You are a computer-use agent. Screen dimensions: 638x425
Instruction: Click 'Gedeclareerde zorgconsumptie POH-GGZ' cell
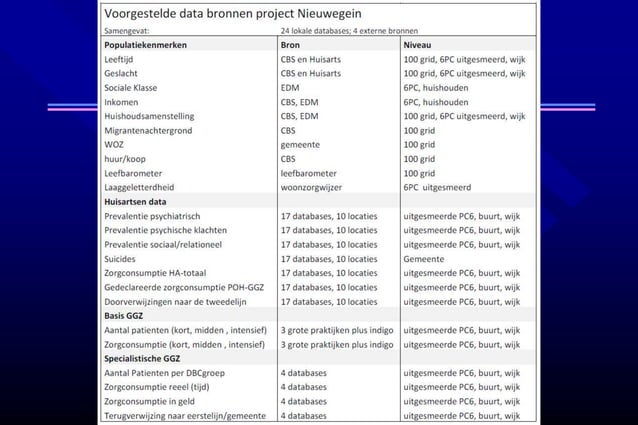click(x=184, y=288)
